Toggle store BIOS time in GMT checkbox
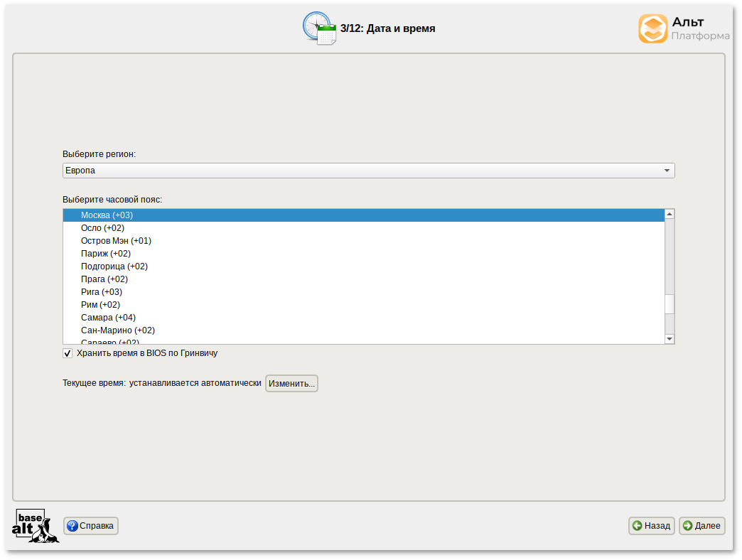This screenshot has height=560, width=742. (68, 353)
